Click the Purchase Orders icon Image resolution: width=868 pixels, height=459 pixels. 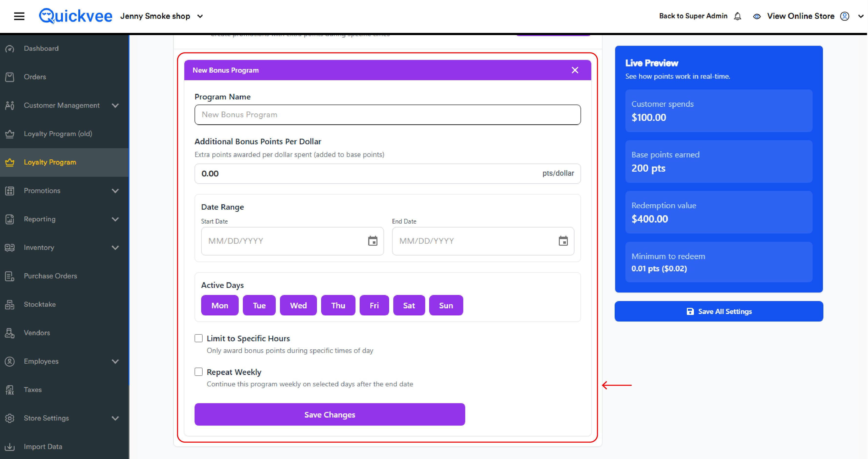(x=10, y=276)
